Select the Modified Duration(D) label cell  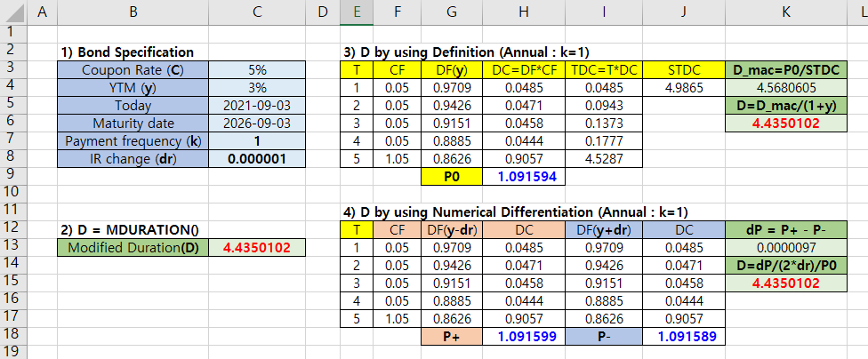pyautogui.click(x=133, y=247)
